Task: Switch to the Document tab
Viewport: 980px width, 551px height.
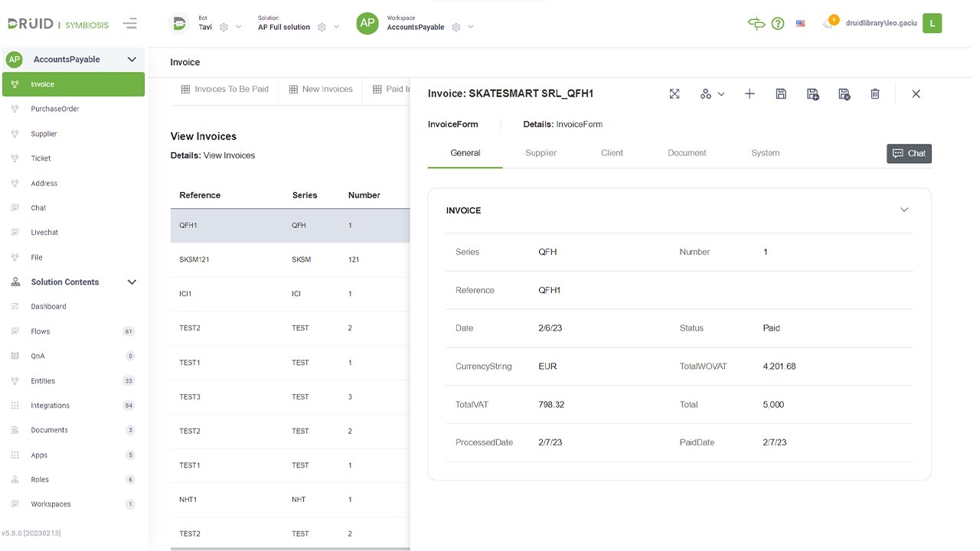Action: (x=687, y=153)
